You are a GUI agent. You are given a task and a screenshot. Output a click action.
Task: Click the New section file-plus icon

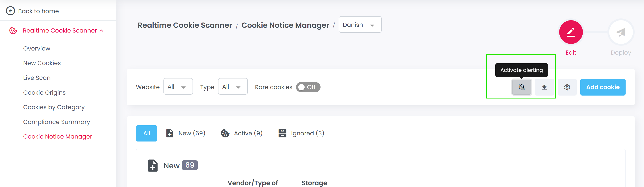(x=153, y=165)
